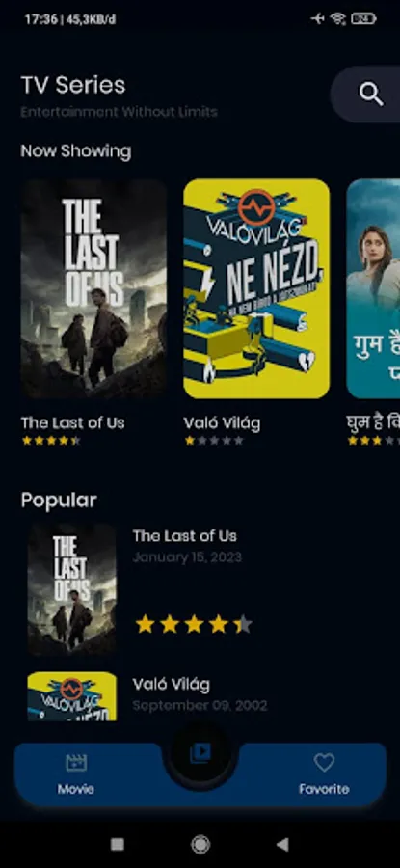
Task: Tap the large star rating for The Last of Us
Action: tap(194, 624)
